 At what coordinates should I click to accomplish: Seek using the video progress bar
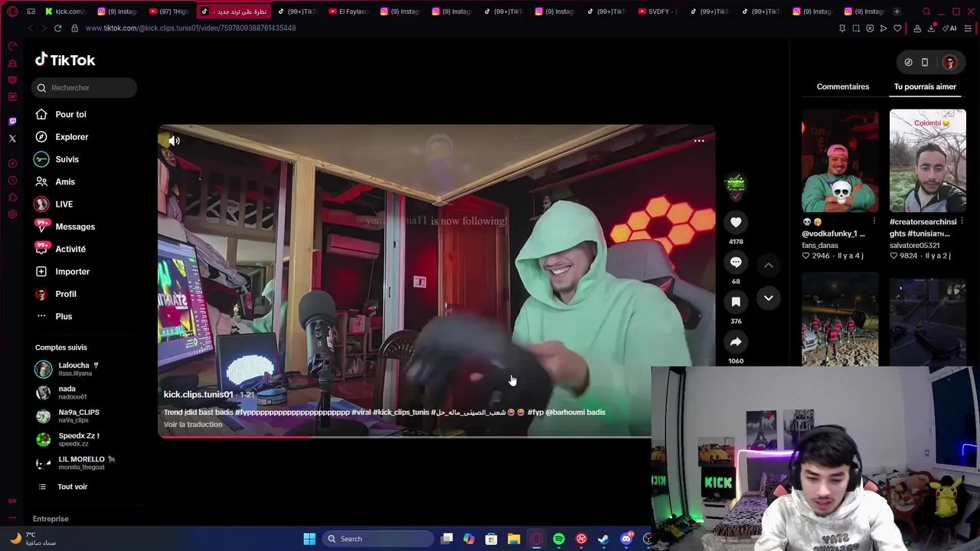pyautogui.click(x=404, y=437)
